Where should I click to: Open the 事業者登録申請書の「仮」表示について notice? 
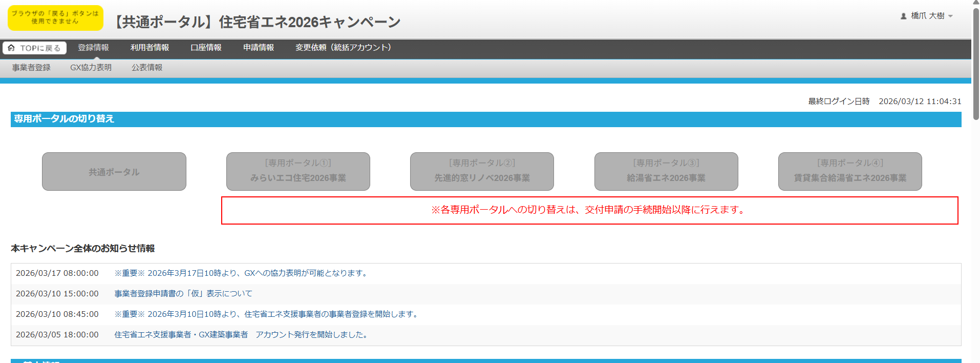183,294
